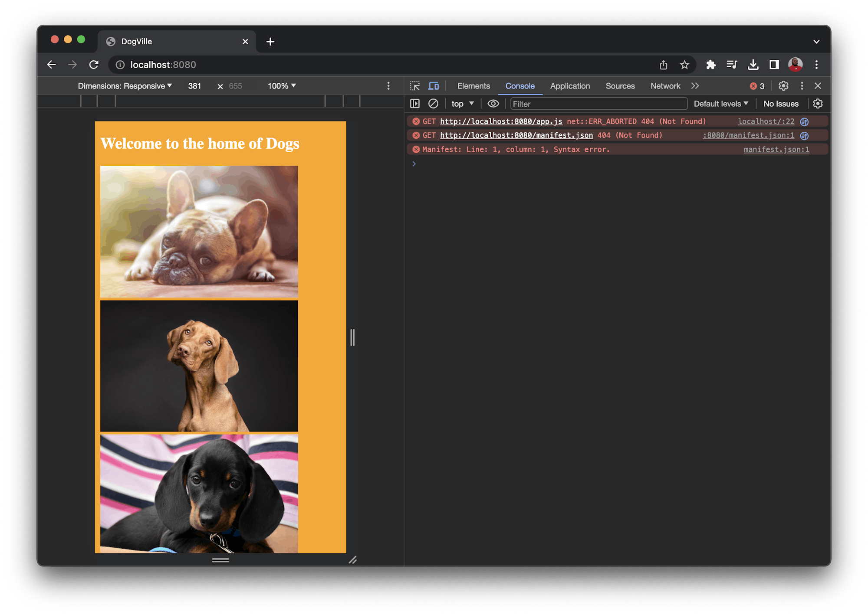
Task: Click the extensions puzzle icon
Action: [711, 65]
